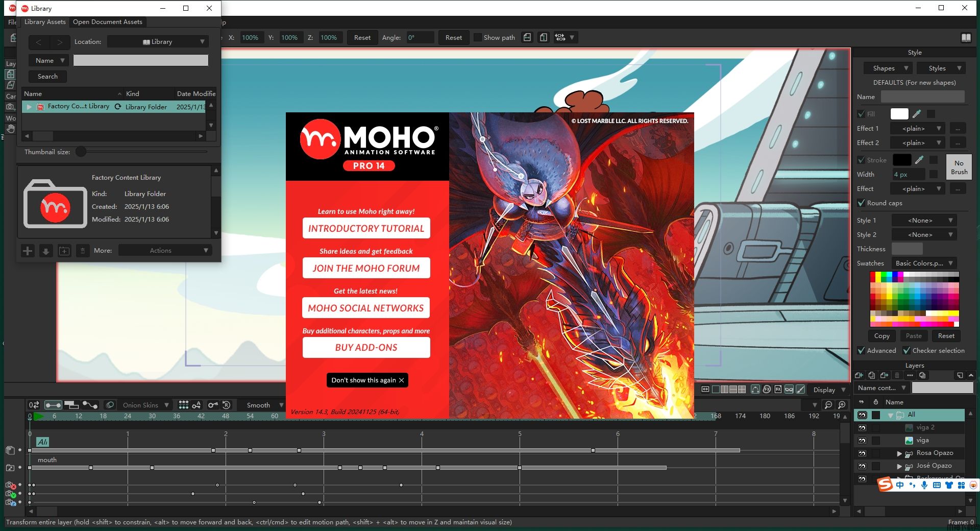Click the mask icon below the canvas
This screenshot has height=531, width=980.
(789, 390)
